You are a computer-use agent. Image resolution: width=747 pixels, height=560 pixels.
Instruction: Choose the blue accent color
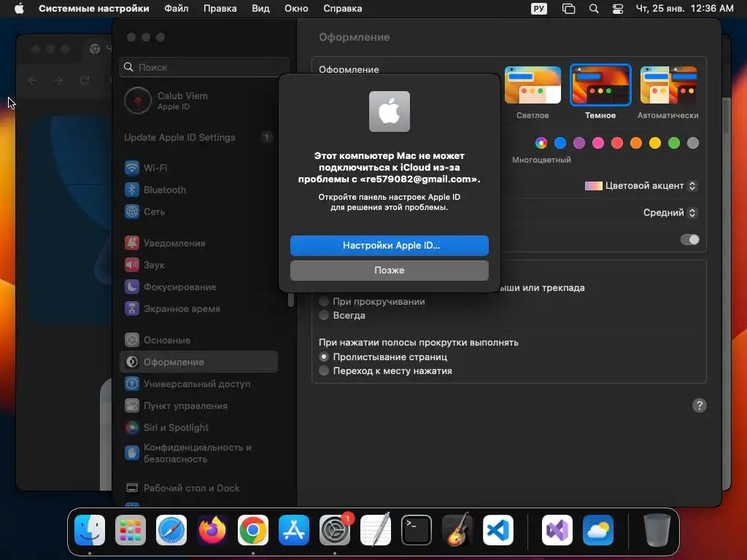click(560, 143)
